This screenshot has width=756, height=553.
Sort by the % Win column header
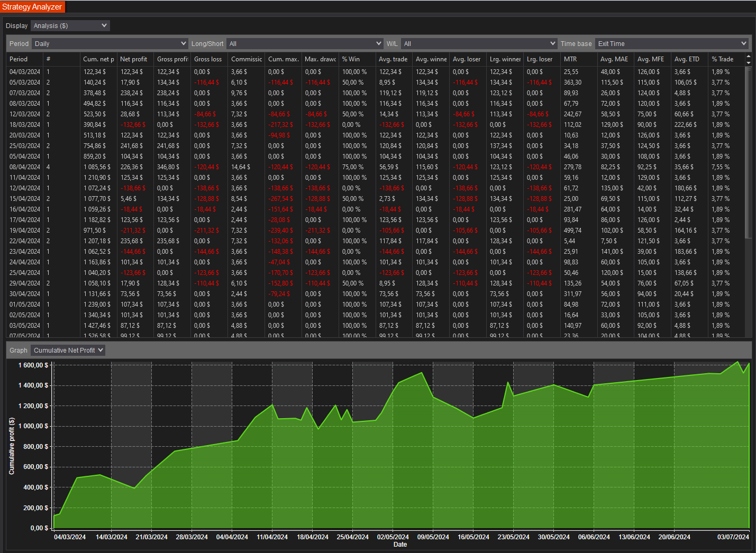pos(357,59)
